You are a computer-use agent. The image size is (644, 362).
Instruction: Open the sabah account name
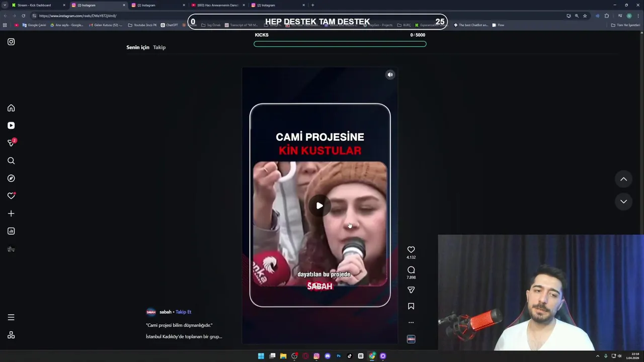(x=166, y=312)
